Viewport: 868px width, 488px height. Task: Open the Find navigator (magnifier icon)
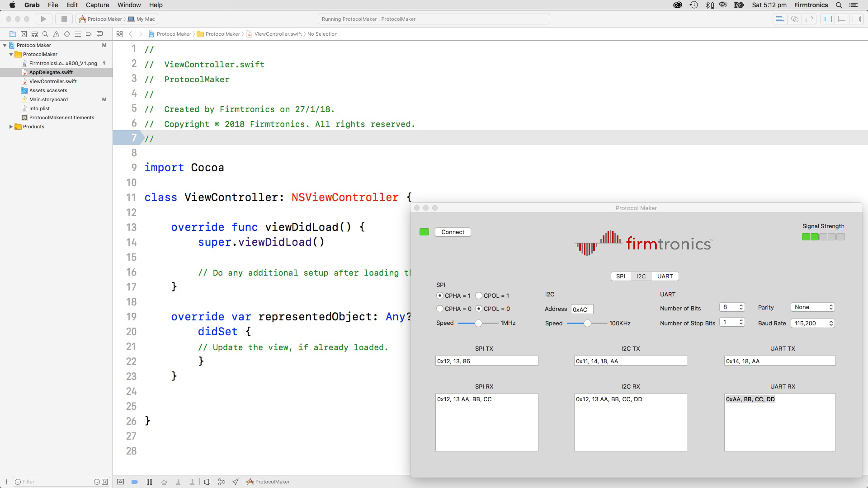click(x=45, y=34)
